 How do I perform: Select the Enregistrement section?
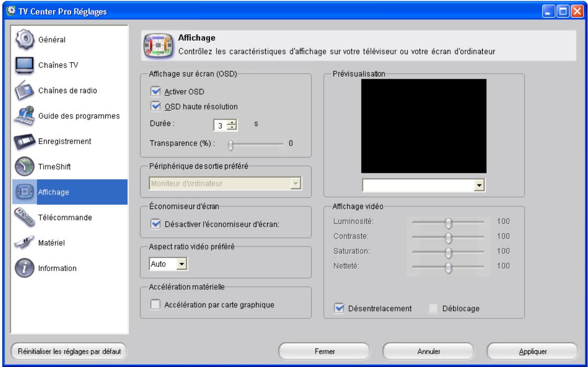point(69,141)
